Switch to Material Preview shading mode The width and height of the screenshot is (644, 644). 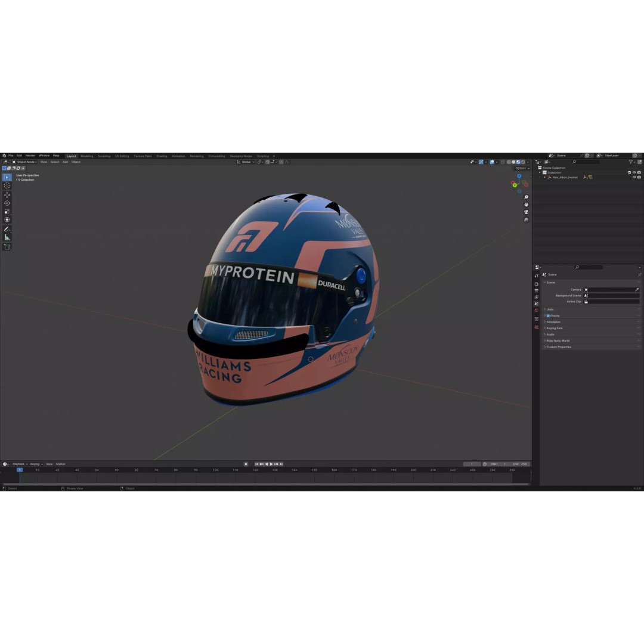[x=518, y=162]
